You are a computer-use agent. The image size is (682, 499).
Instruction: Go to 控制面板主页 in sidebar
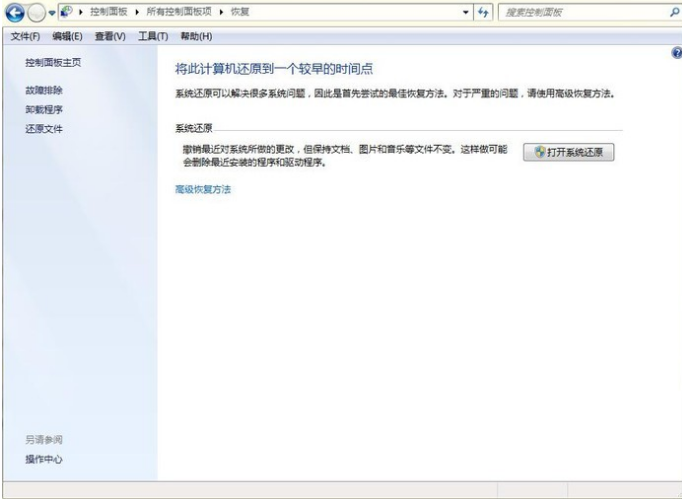pyautogui.click(x=53, y=62)
